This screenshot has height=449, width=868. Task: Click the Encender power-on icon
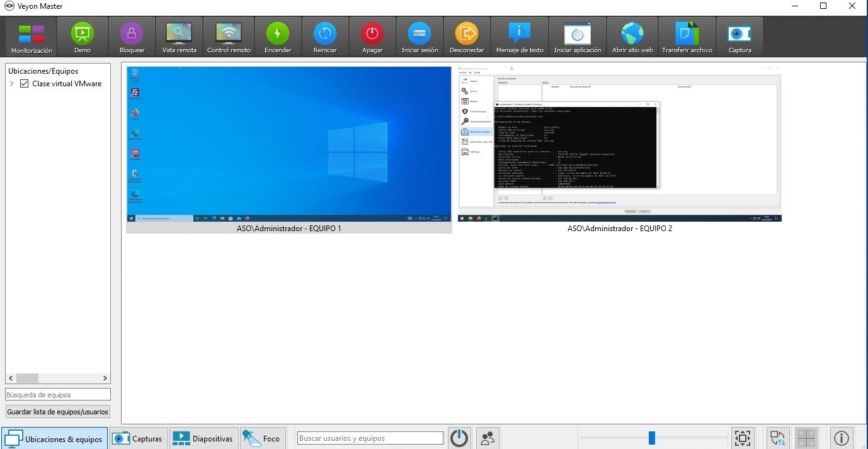[278, 37]
